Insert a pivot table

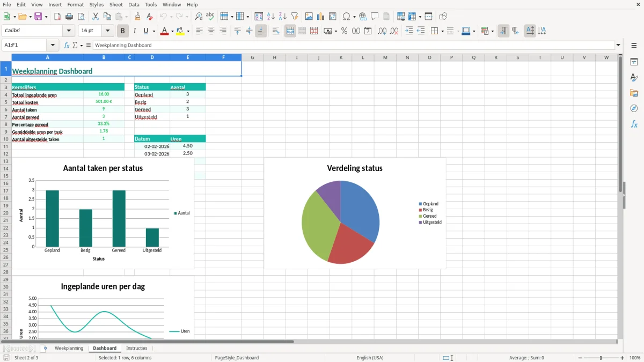coord(333,17)
